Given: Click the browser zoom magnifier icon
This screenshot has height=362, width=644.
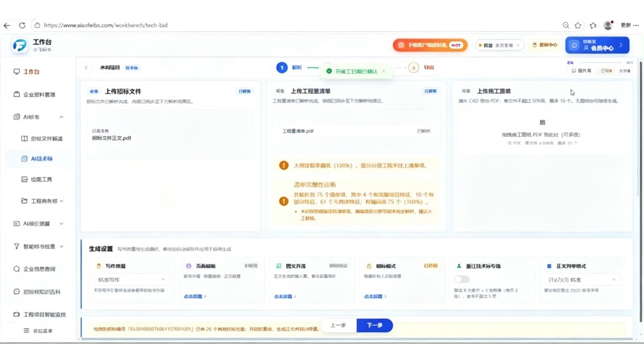Looking at the screenshot, I should click(x=565, y=25).
